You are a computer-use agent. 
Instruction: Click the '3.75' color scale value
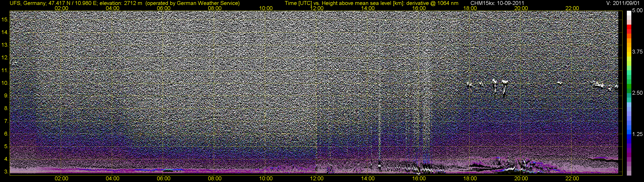click(638, 52)
